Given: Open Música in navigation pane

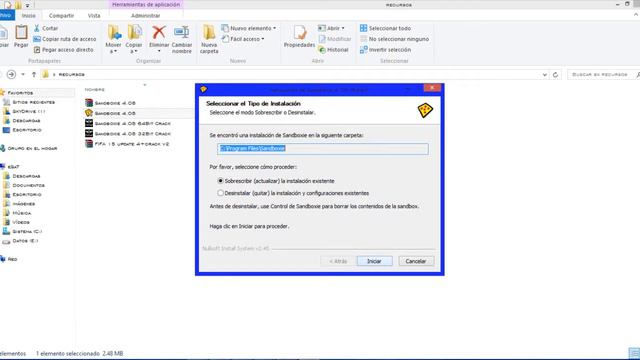Looking at the screenshot, I should (x=17, y=213).
